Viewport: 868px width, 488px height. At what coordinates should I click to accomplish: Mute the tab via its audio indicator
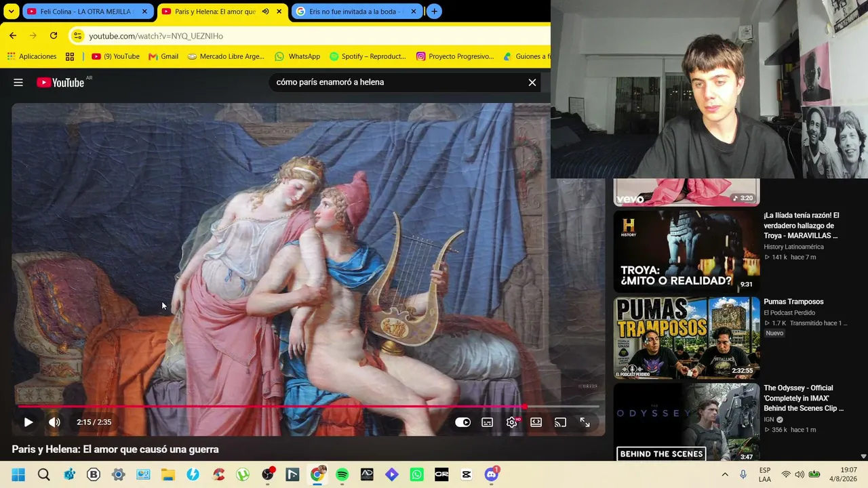pyautogui.click(x=265, y=12)
